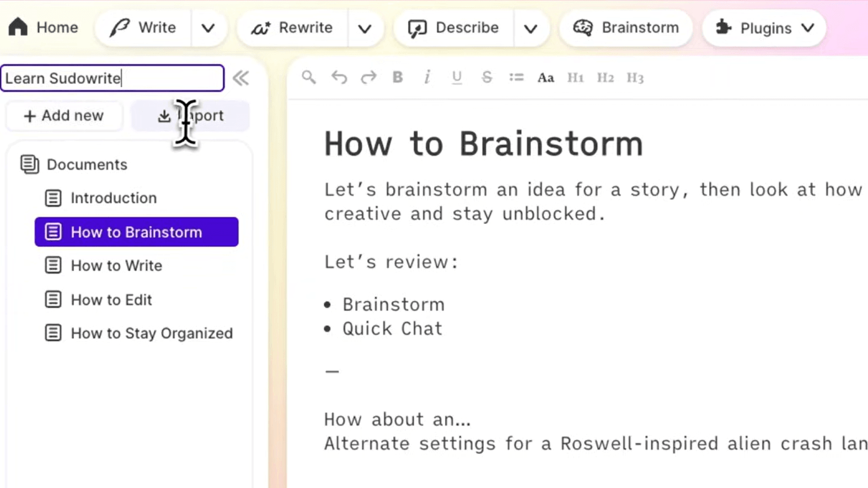Apply Heading 2 style
868x488 pixels.
point(605,78)
